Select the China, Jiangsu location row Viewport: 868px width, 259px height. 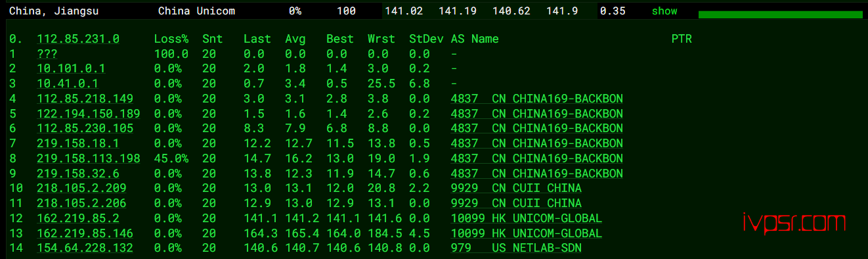click(434, 11)
